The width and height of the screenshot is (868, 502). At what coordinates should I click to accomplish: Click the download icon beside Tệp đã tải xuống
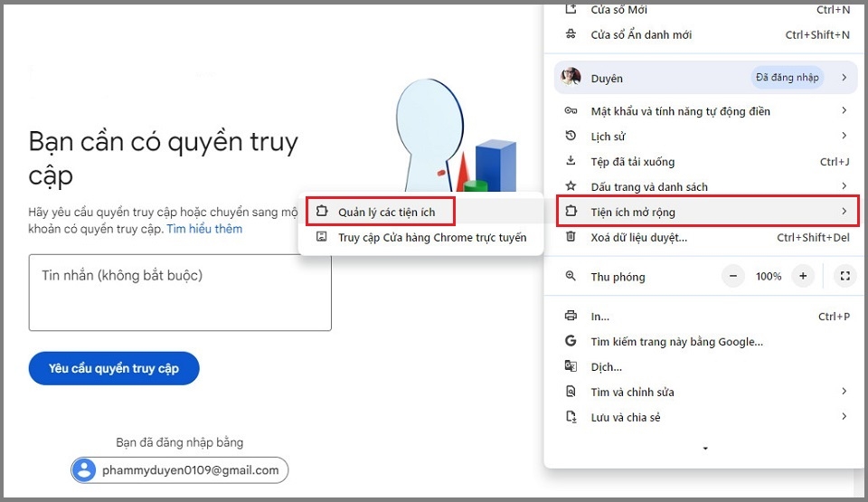click(571, 161)
